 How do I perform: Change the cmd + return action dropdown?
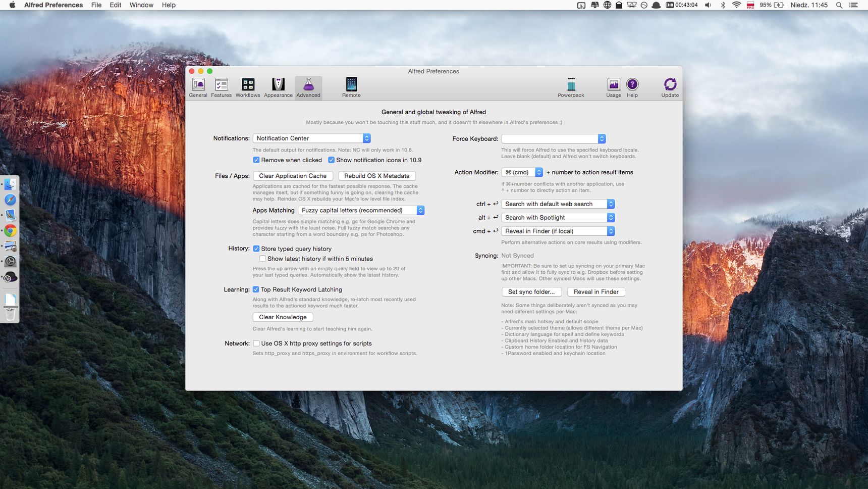(x=558, y=231)
